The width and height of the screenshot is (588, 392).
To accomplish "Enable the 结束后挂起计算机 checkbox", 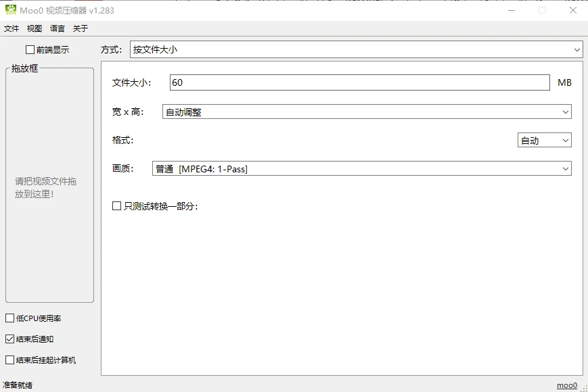I will 10,360.
